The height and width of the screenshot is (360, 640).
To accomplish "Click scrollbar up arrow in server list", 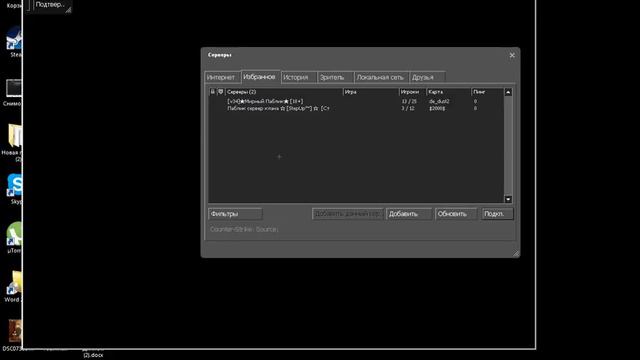I will point(508,92).
